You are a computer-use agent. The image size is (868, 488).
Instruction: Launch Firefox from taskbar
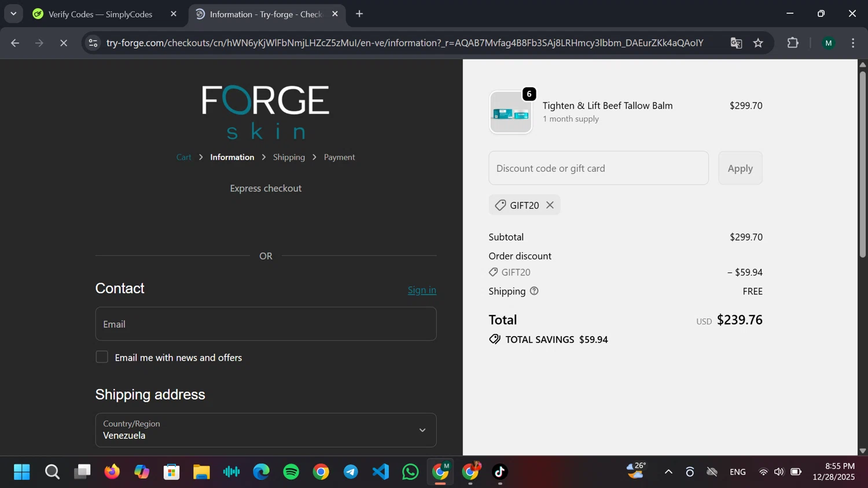[x=112, y=472]
